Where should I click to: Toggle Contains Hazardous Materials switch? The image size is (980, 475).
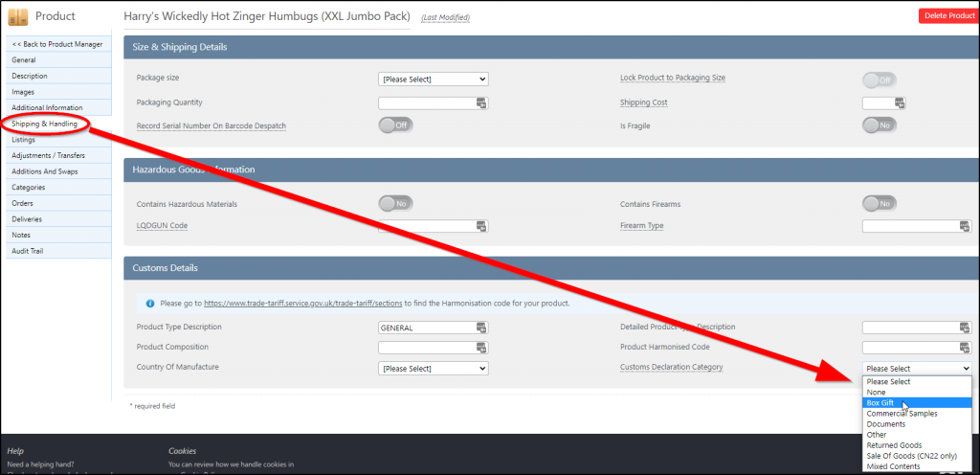tap(395, 203)
